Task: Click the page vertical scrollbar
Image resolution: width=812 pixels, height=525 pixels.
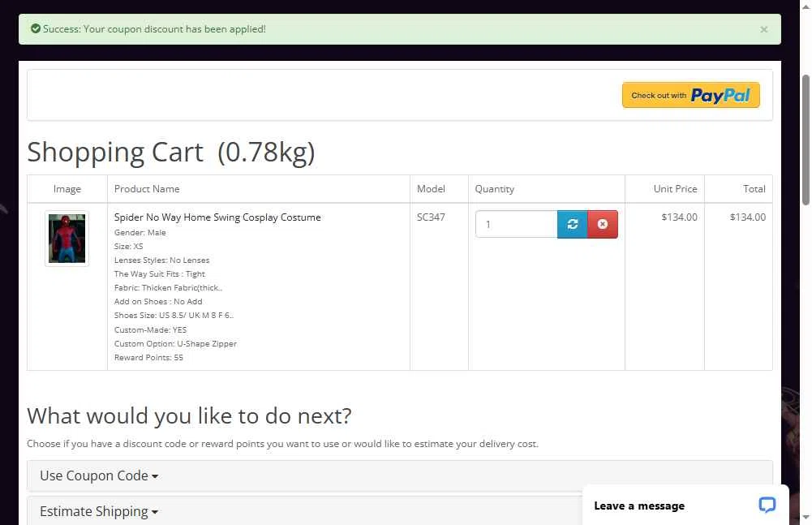Action: (x=806, y=140)
